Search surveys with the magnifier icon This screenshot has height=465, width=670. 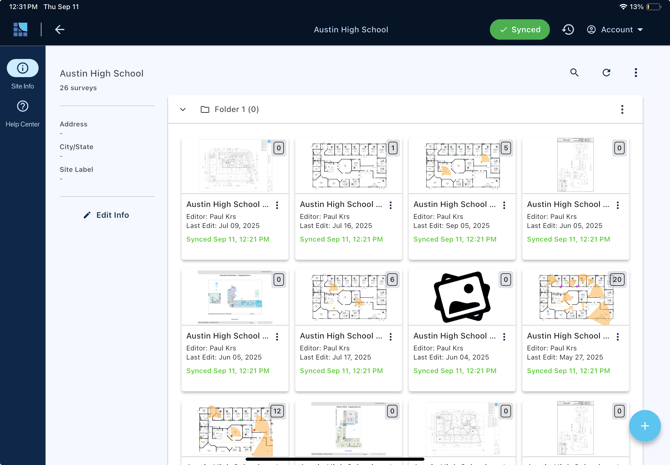click(x=574, y=72)
